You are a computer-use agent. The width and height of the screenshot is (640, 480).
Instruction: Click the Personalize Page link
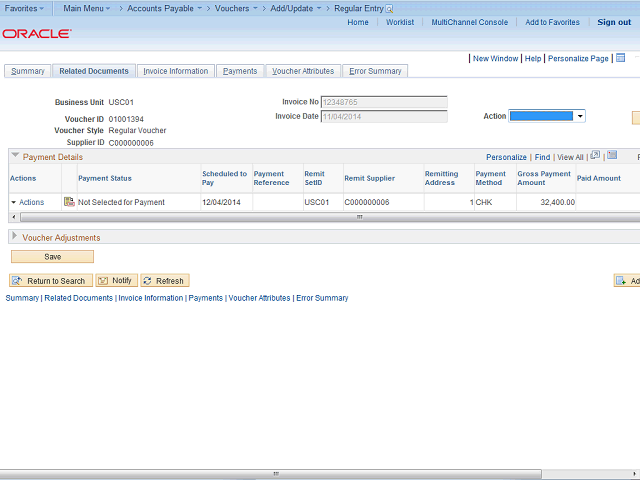[578, 58]
